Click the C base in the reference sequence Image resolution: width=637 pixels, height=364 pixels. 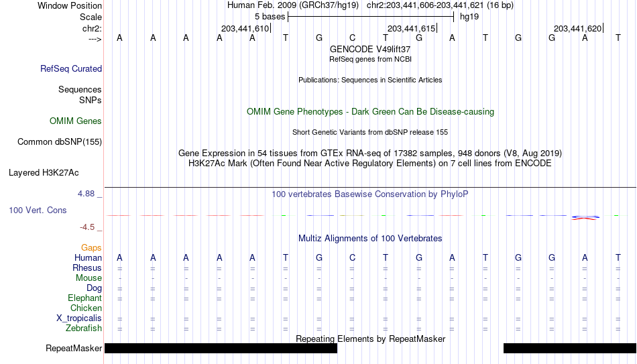click(x=352, y=38)
